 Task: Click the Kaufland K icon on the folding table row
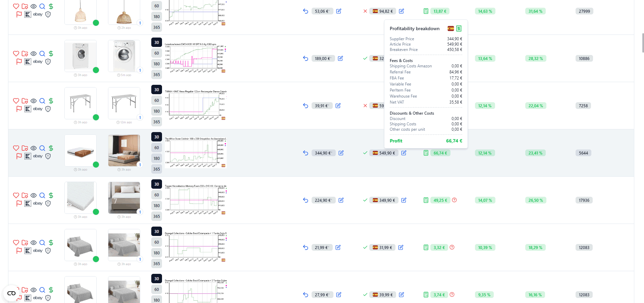tap(28, 109)
